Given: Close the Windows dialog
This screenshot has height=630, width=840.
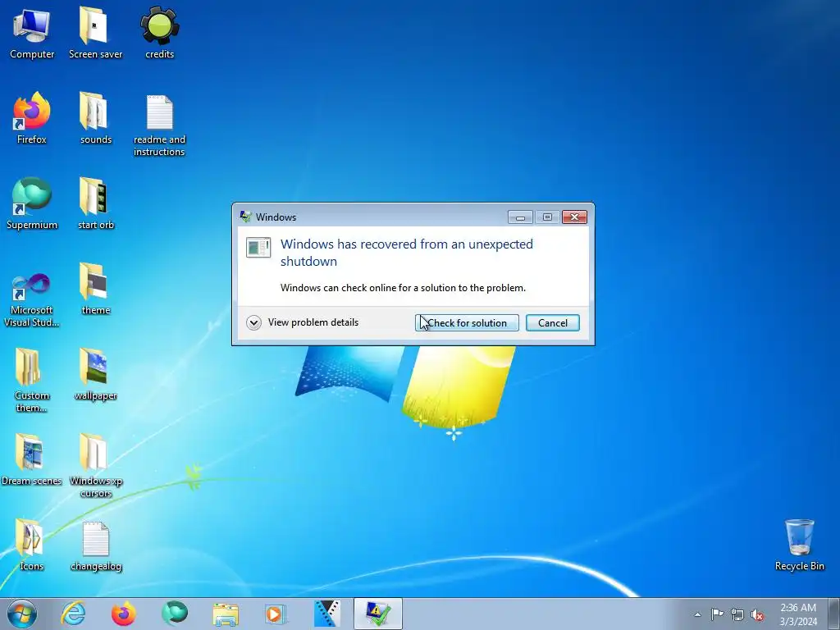Looking at the screenshot, I should 574,217.
